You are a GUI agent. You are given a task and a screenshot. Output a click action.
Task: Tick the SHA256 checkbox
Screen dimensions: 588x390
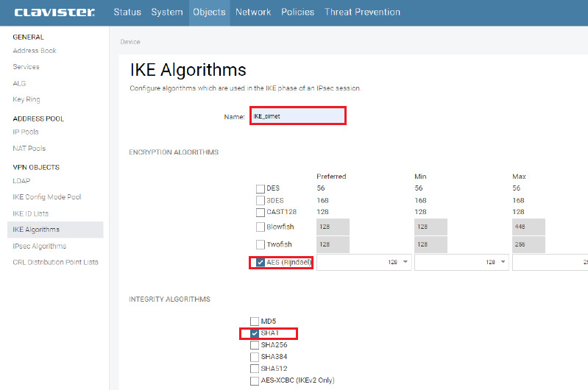pyautogui.click(x=255, y=345)
